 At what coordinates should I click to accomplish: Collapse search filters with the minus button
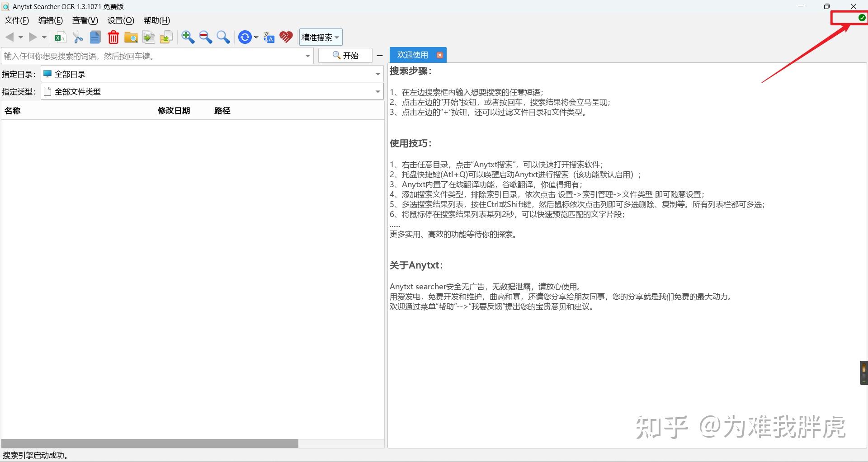point(379,55)
